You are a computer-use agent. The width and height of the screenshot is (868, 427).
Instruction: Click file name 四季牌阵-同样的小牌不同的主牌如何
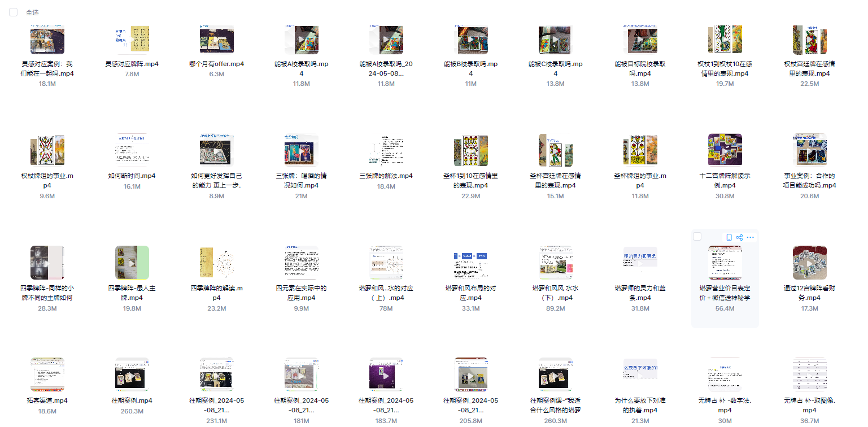coord(47,293)
